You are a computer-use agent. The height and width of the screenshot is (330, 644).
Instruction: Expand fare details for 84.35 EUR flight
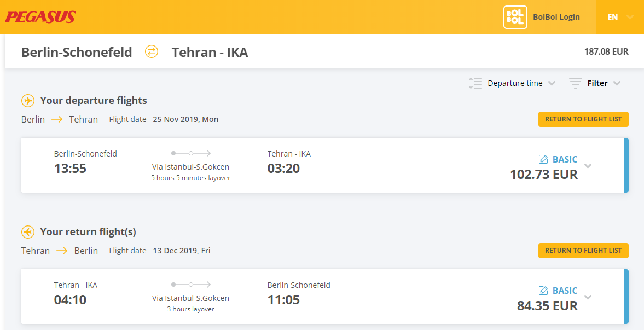pyautogui.click(x=588, y=297)
